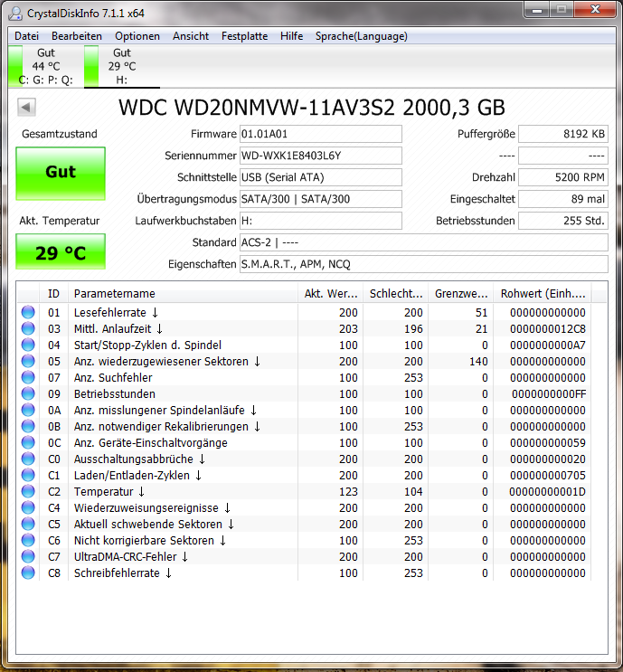The width and height of the screenshot is (623, 672).
Task: Click raw value 000000000705
Action: point(548,476)
